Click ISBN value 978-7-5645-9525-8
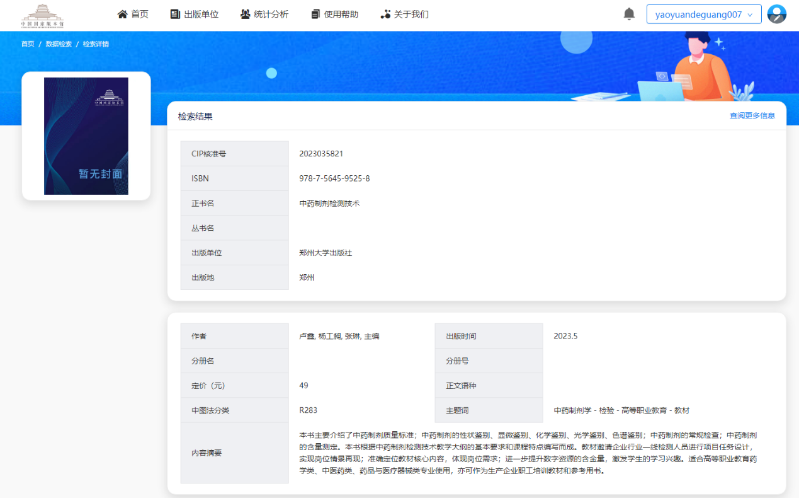The height and width of the screenshot is (498, 799). point(334,178)
